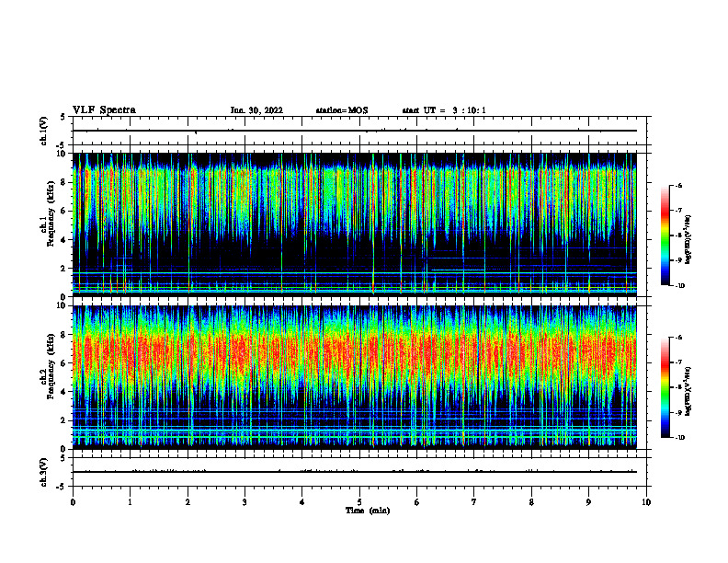
Task: Click the "5" tick on ch.1(V) axis
Action: coord(63,118)
